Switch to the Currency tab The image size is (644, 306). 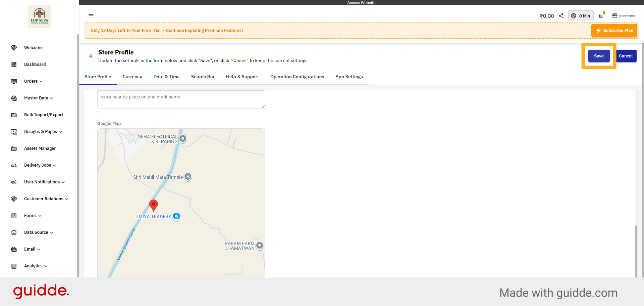click(132, 77)
